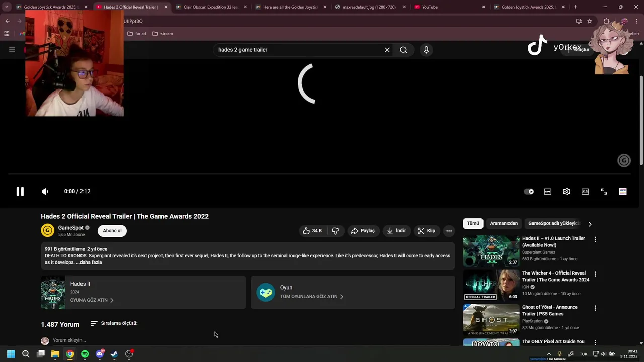Dislike the video
The width and height of the screenshot is (644, 362).
(335, 231)
